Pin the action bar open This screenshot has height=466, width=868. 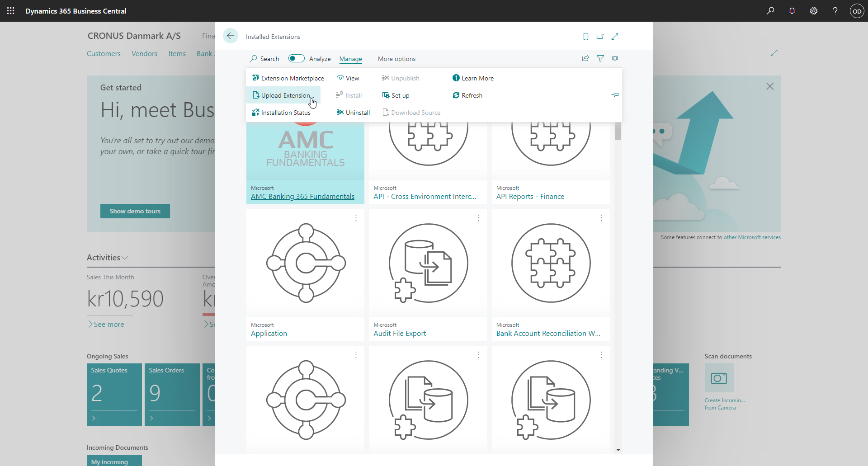615,95
